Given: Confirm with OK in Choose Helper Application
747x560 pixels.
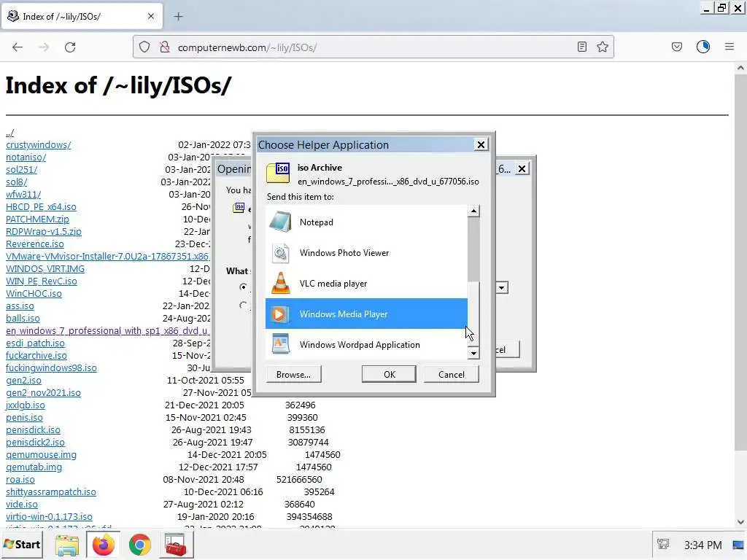Looking at the screenshot, I should tap(390, 374).
